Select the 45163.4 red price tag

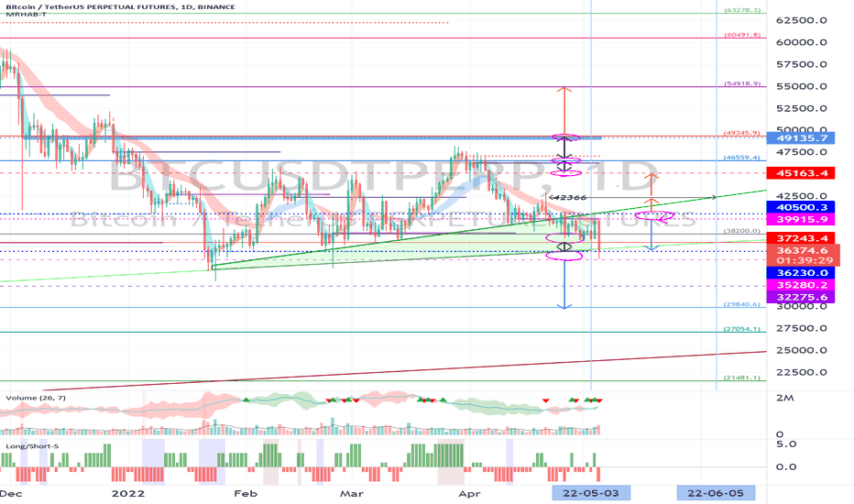(x=800, y=173)
